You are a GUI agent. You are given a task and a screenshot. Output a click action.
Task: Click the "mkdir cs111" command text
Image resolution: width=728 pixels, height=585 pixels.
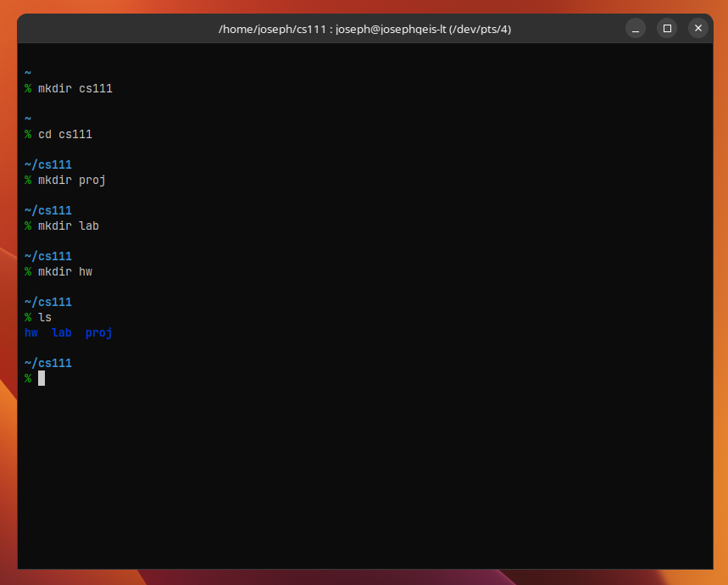75,88
